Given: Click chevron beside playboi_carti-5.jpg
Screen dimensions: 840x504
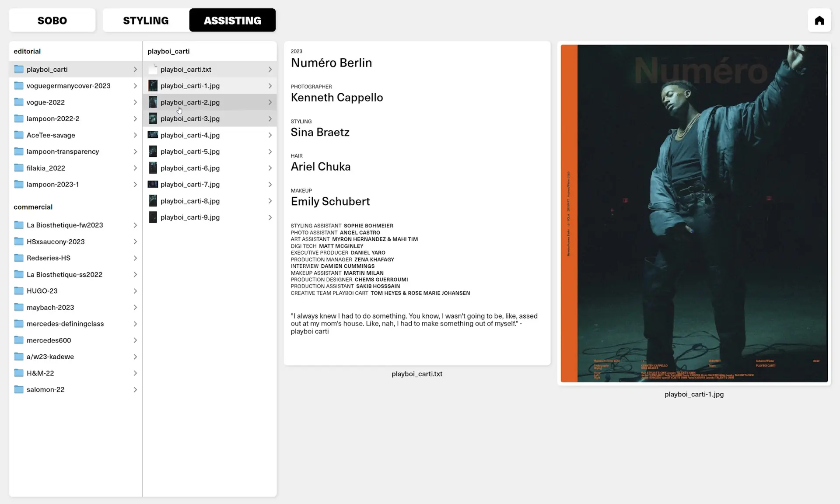Looking at the screenshot, I should coord(270,151).
